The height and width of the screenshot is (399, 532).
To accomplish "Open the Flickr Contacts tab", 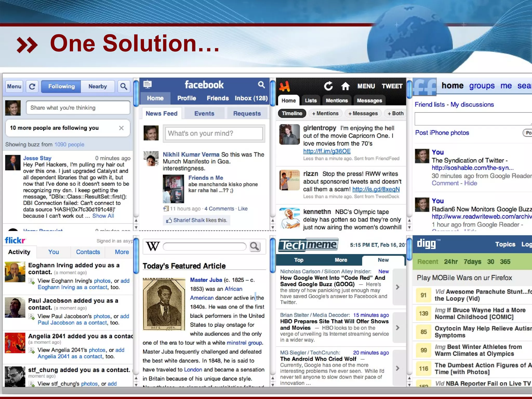I will 88,252.
